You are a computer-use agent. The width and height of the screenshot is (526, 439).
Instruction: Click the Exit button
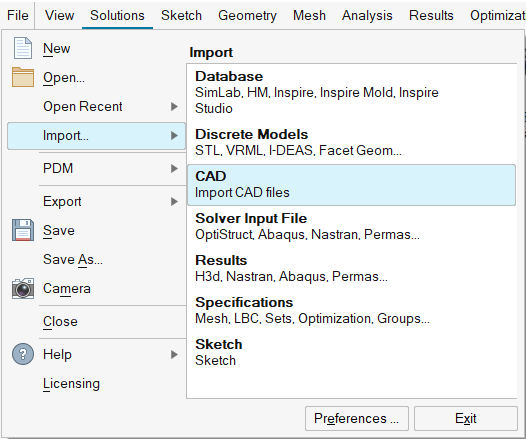(x=466, y=418)
